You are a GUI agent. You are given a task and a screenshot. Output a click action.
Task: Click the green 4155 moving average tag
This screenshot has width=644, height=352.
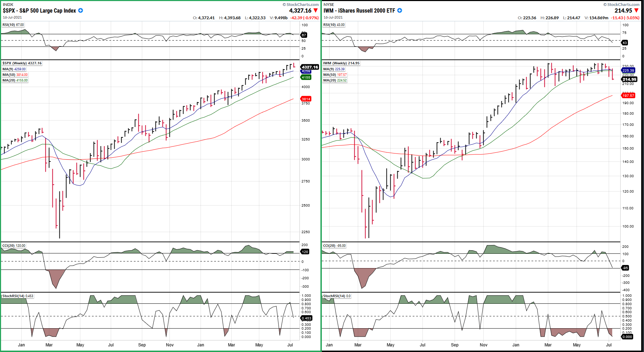(306, 78)
